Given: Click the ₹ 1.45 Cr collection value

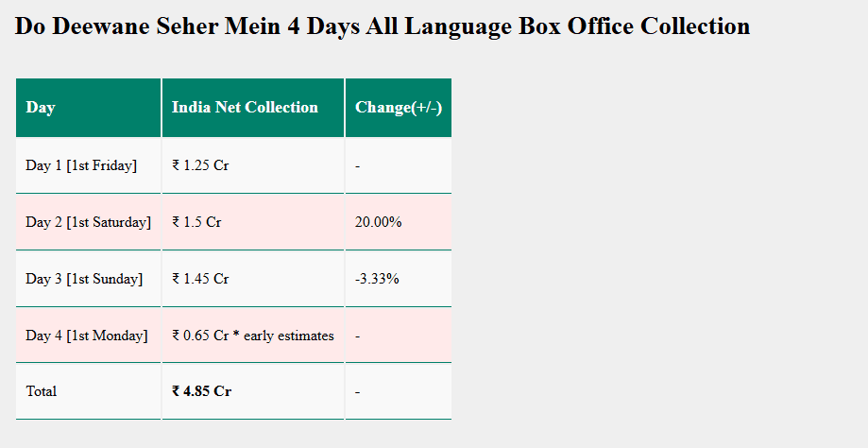Looking at the screenshot, I should 200,279.
